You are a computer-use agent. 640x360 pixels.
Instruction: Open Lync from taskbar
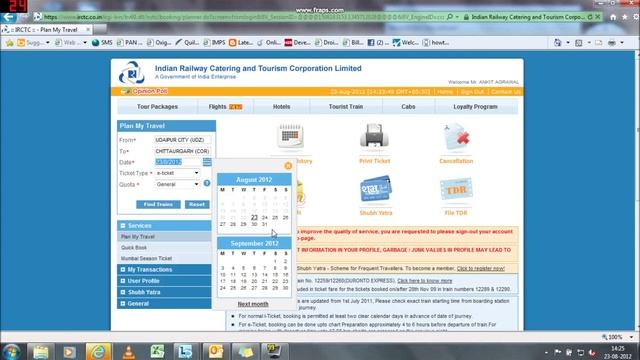point(186,351)
